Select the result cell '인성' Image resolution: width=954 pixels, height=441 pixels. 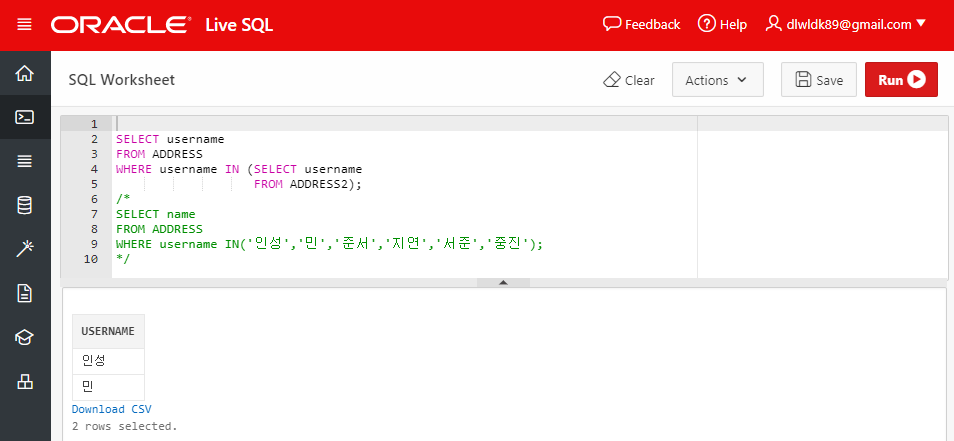point(108,361)
